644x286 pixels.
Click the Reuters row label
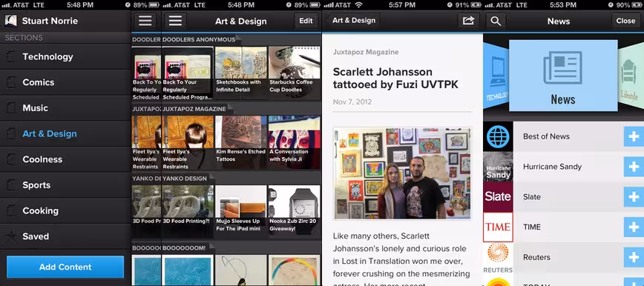pyautogui.click(x=536, y=257)
